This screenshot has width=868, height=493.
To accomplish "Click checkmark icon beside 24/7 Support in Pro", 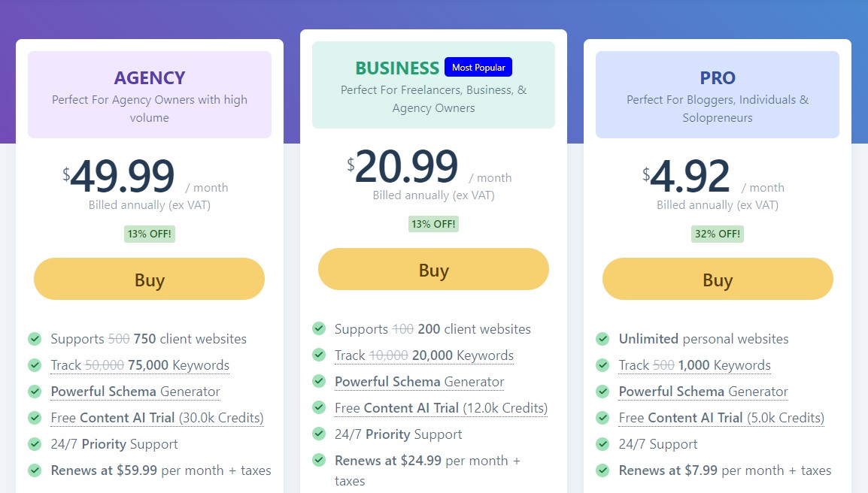I will pos(602,443).
